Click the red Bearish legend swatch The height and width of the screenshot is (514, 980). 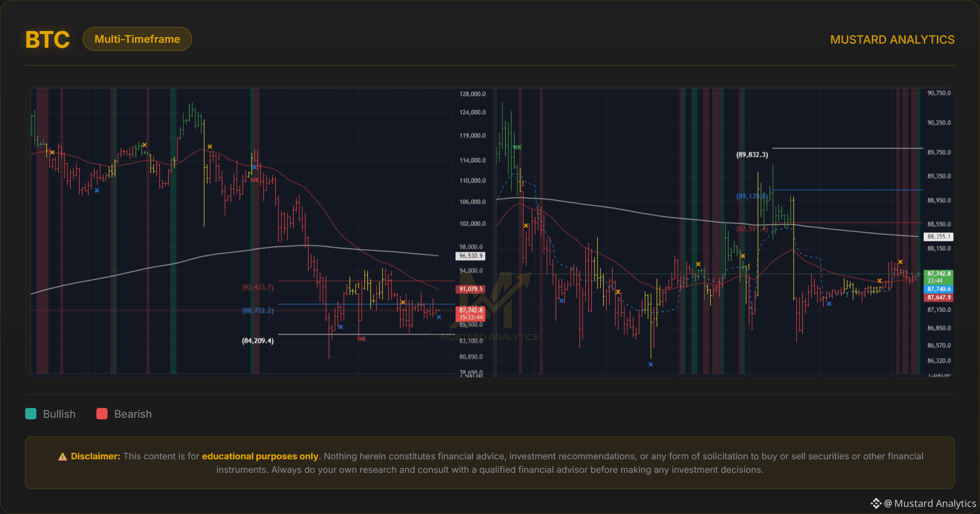coord(102,414)
